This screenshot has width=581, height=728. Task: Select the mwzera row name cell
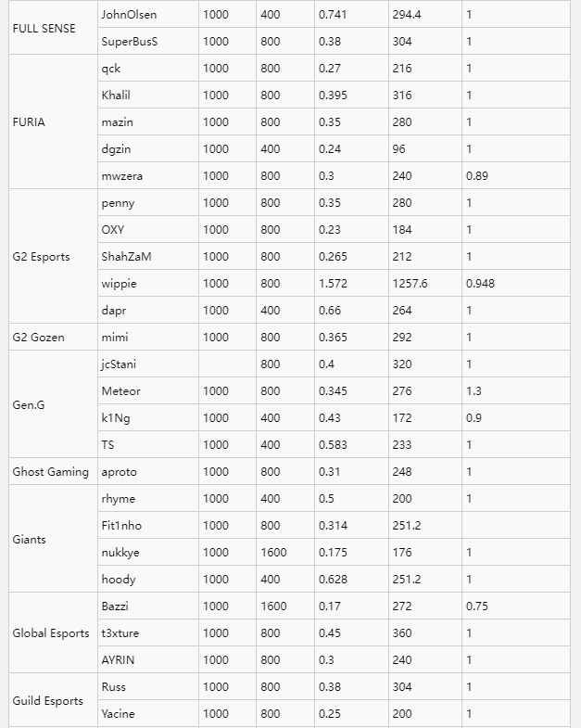click(122, 175)
